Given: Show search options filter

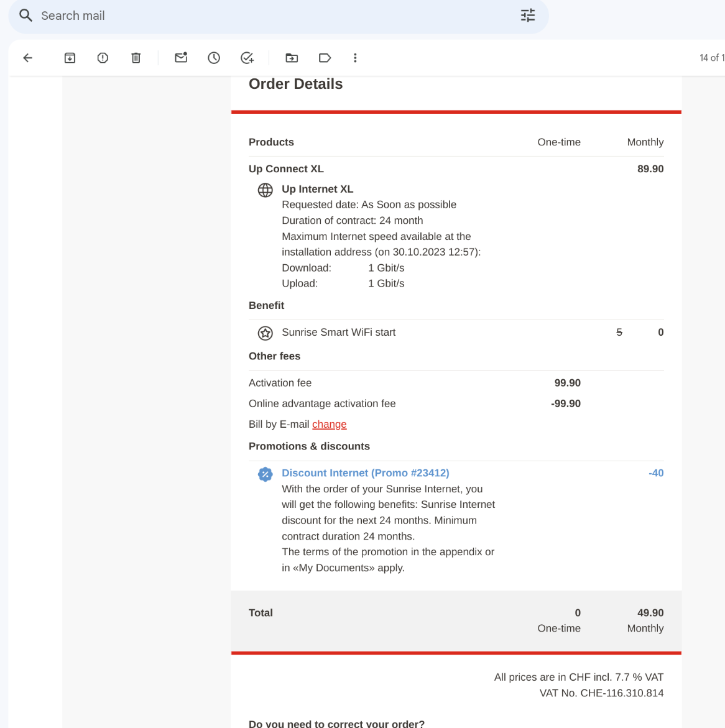Looking at the screenshot, I should pyautogui.click(x=527, y=16).
